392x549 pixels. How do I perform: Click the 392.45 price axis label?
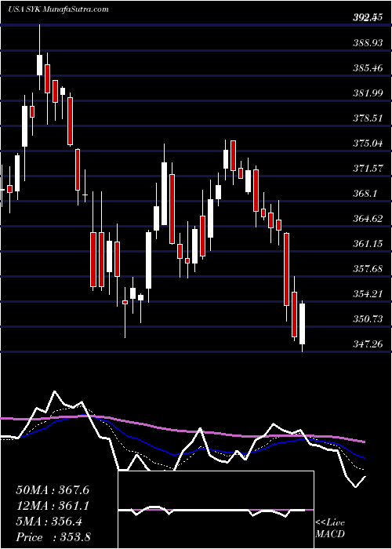367,18
